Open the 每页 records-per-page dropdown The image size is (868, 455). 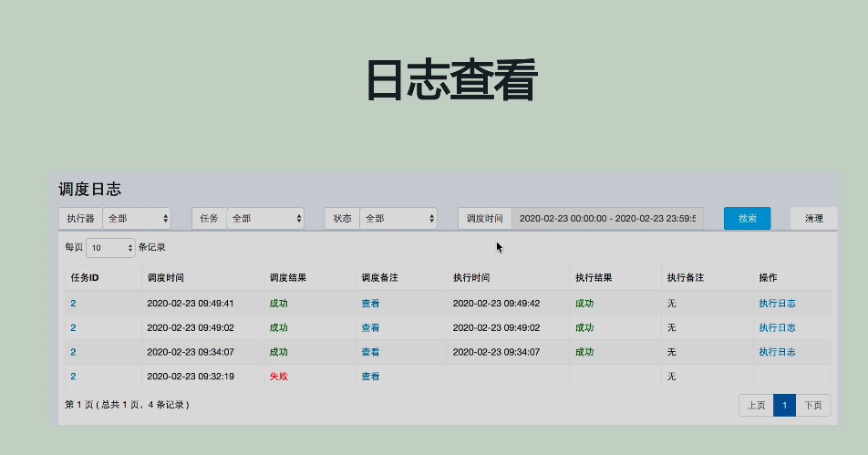[110, 247]
